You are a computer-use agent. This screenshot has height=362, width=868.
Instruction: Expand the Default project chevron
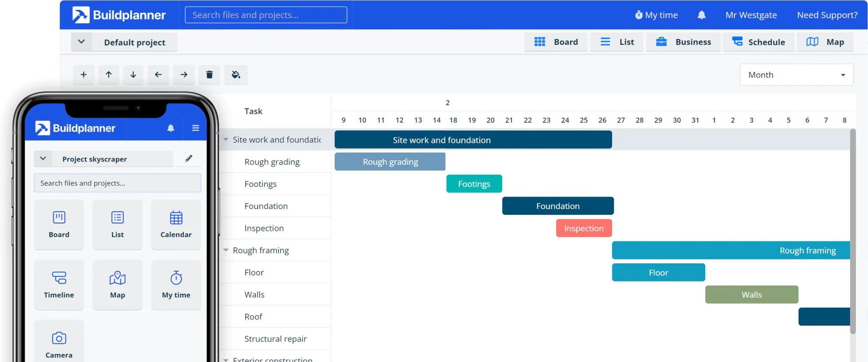[81, 42]
